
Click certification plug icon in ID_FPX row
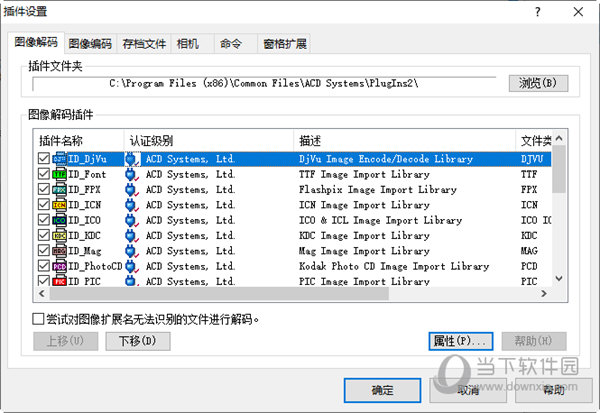click(x=132, y=189)
